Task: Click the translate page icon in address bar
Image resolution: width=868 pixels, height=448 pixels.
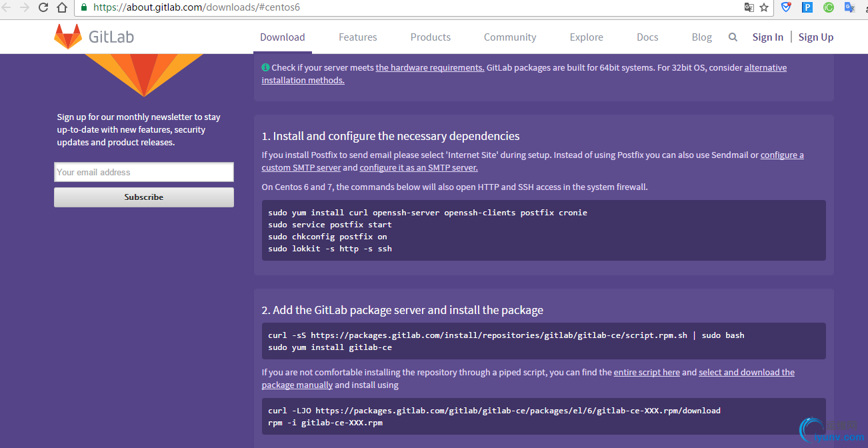Action: (749, 8)
